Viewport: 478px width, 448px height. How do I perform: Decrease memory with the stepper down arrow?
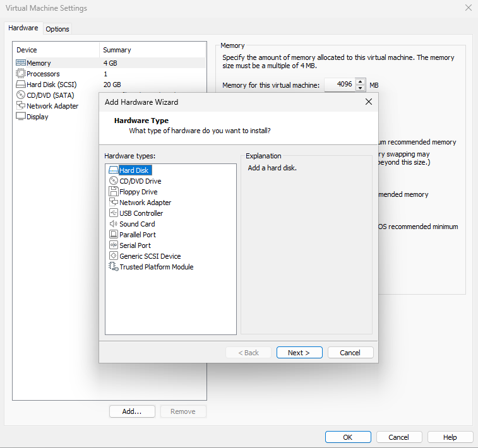coord(360,88)
